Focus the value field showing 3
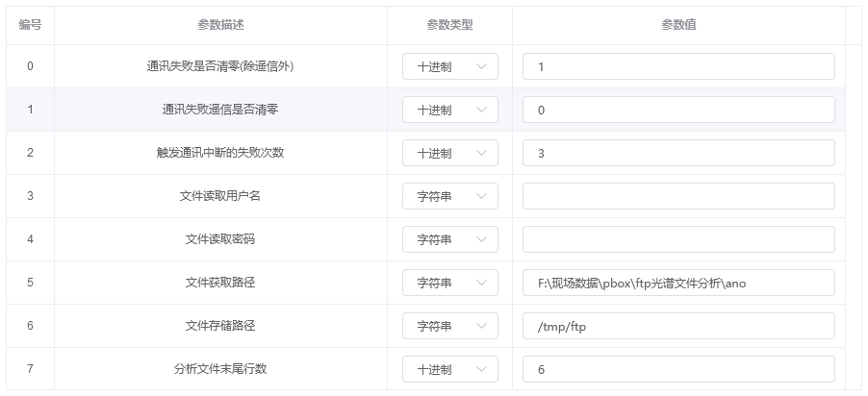Screen dimensions: 868x396 pos(678,153)
